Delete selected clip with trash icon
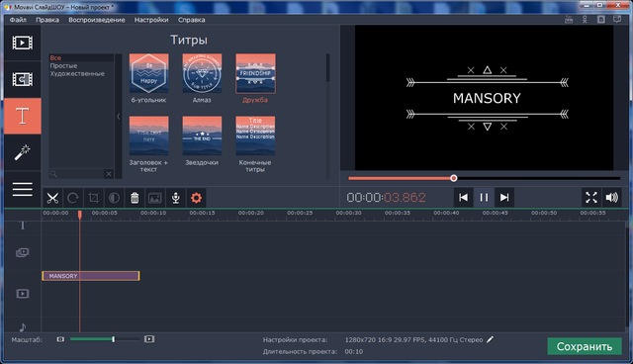633x364 pixels. 135,198
